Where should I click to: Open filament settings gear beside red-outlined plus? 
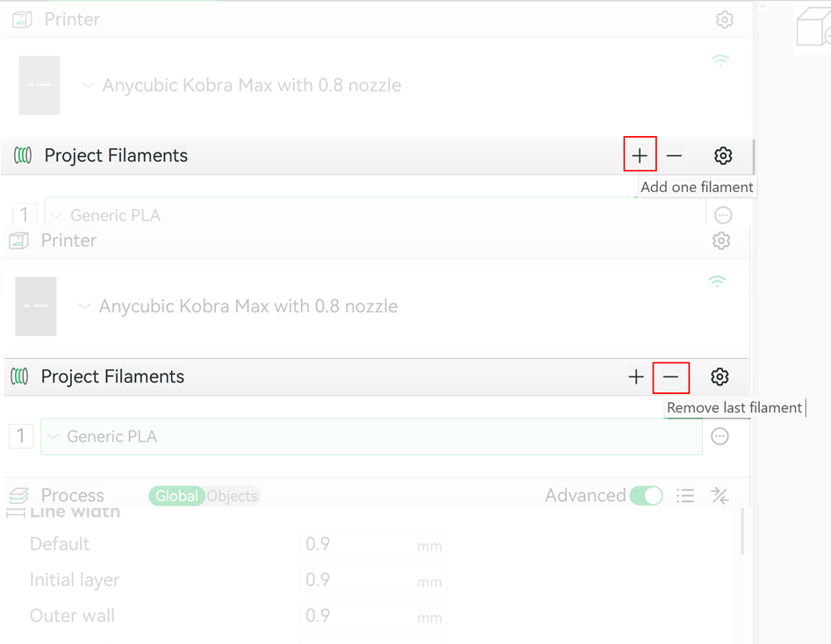pos(723,155)
